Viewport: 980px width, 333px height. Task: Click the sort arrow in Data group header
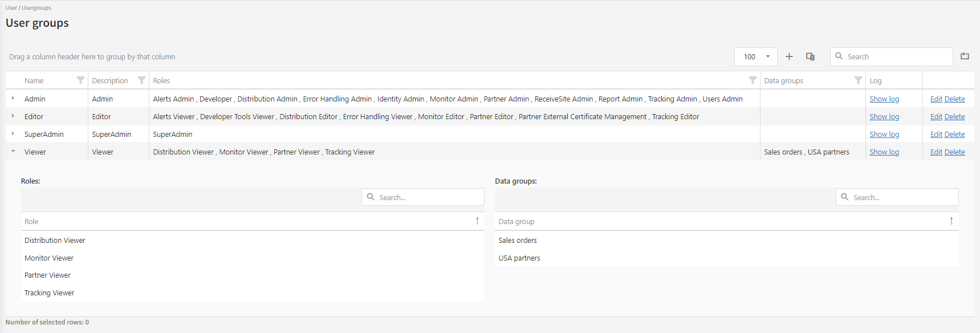click(951, 221)
